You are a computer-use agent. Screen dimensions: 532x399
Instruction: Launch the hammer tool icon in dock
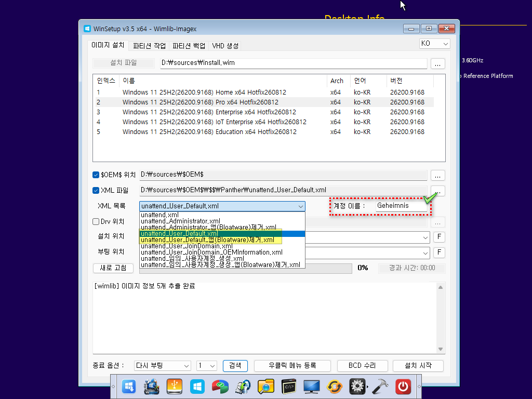[x=380, y=387]
